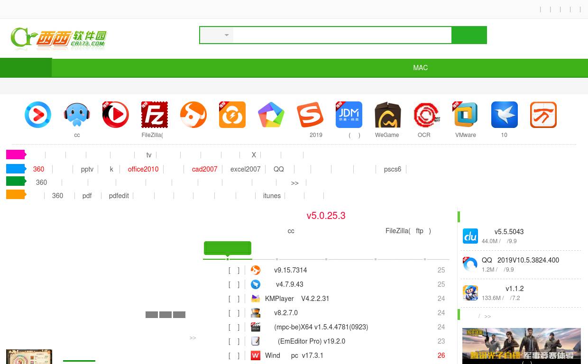Screen dimensions: 588x364
Task: Click the >> link in right sidebar
Action: tap(487, 316)
